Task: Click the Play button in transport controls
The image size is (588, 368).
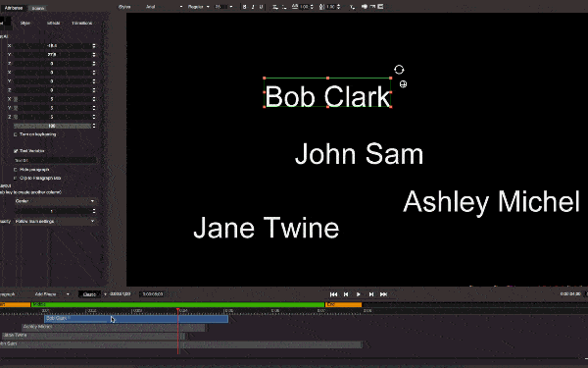Action: pyautogui.click(x=358, y=294)
